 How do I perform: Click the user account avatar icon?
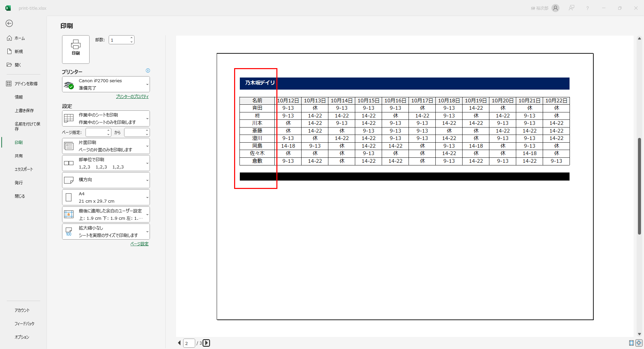point(555,8)
